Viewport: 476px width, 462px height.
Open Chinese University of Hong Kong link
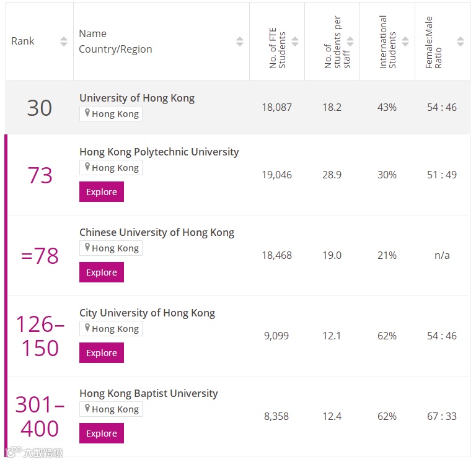tap(156, 232)
